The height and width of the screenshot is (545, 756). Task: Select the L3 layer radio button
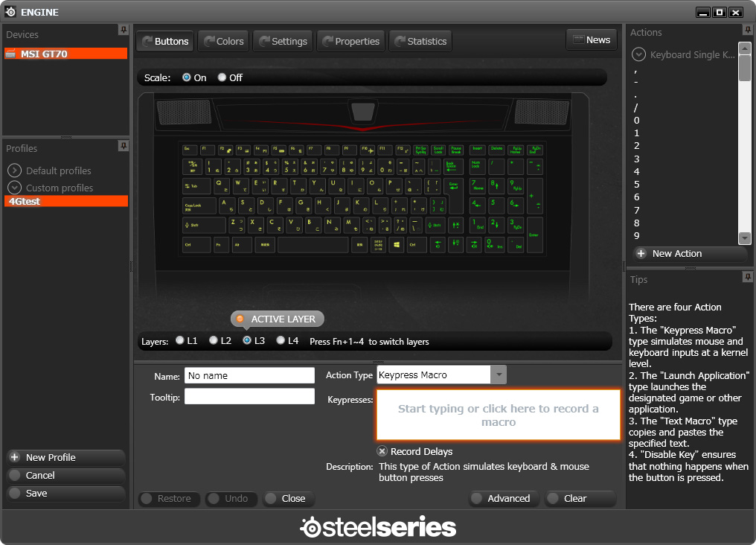click(x=247, y=340)
